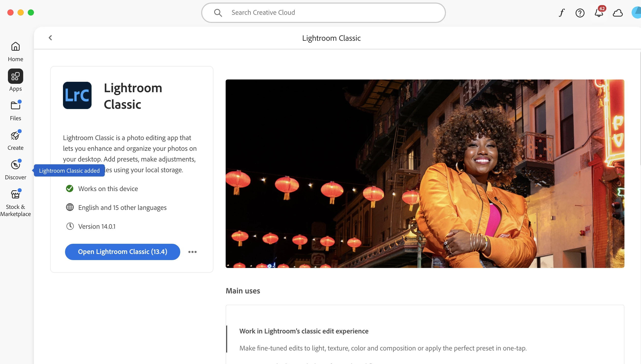Open the fonts 'f' icon
641x364 pixels.
point(561,13)
